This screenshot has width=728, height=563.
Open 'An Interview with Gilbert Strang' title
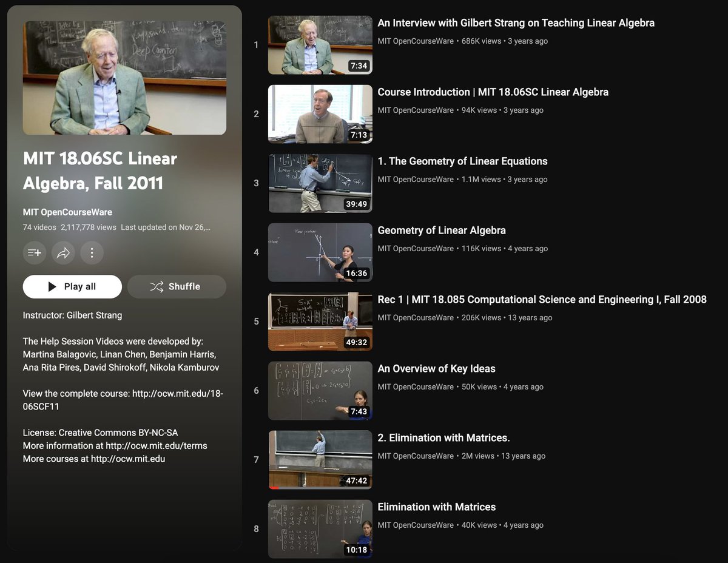516,23
